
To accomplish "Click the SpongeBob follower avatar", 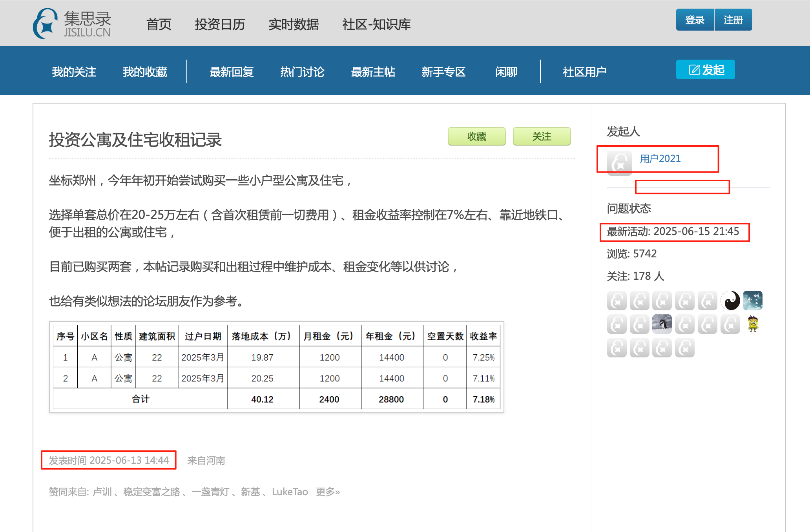I will [x=752, y=324].
